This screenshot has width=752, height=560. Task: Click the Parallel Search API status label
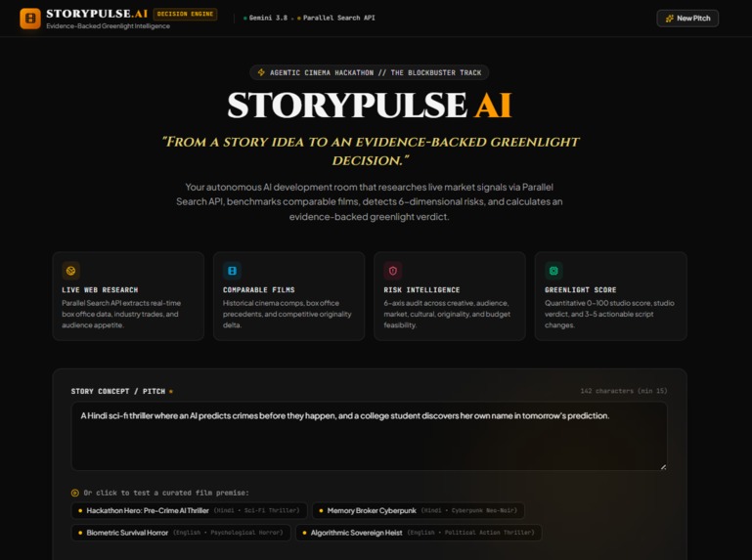339,18
